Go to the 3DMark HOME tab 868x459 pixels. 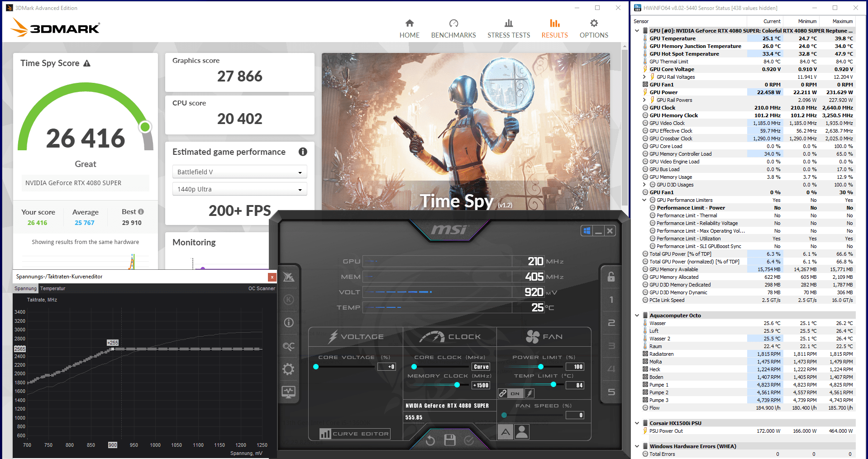[x=410, y=29]
